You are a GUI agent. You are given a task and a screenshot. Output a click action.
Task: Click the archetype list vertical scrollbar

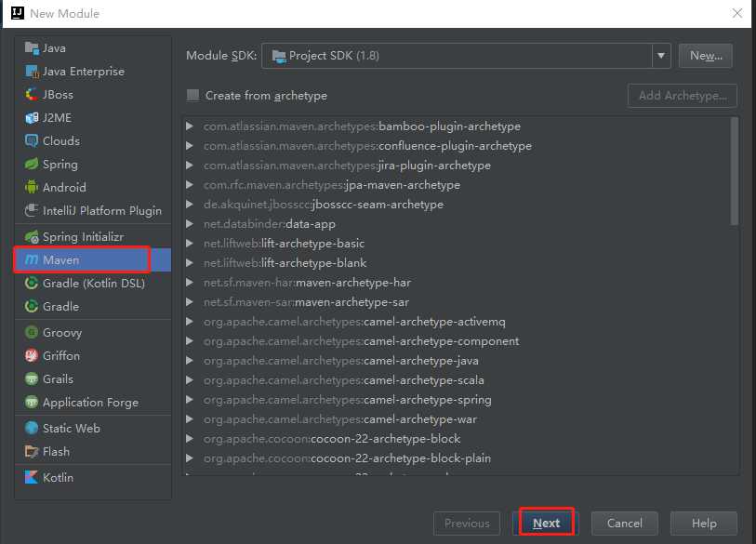pyautogui.click(x=735, y=172)
